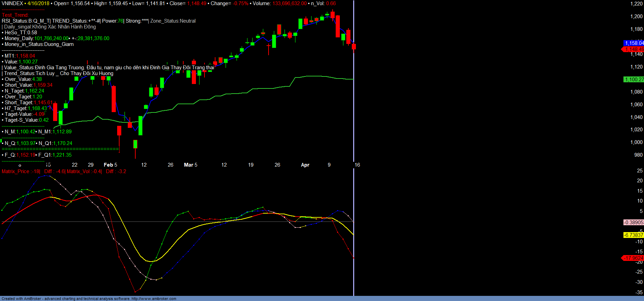Click the 1,200 level on price axis
Viewport: 644px width, 301px height.
(x=636, y=16)
